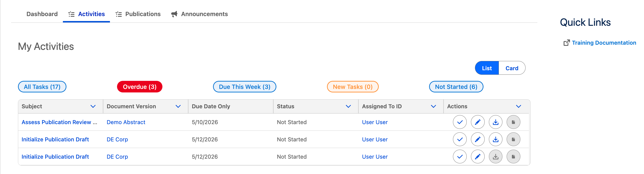Open the Subject column dropdown chevron
This screenshot has width=644, height=174.
click(x=93, y=106)
